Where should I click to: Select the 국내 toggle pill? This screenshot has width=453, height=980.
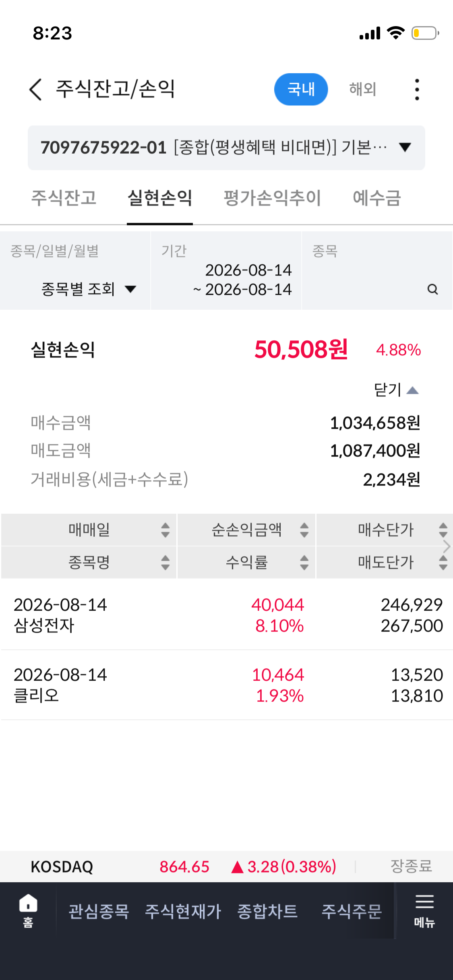(x=301, y=89)
